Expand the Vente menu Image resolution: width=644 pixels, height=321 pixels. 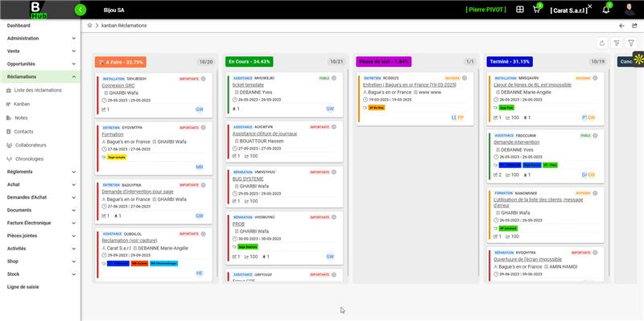40,51
